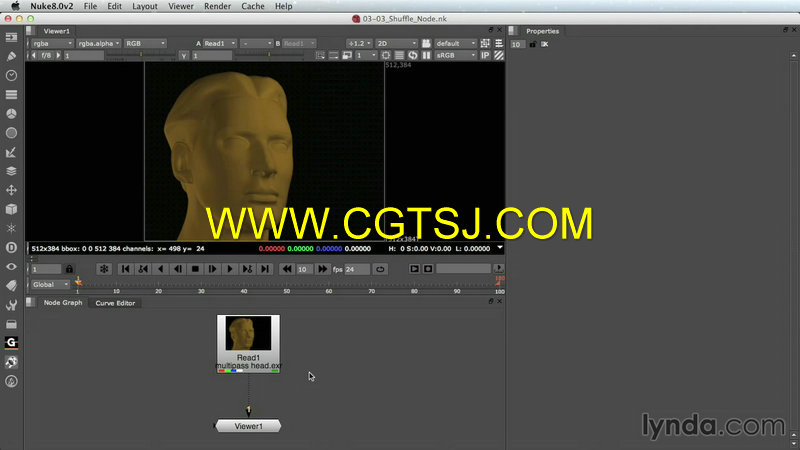Viewport: 800px width, 450px height.
Task: Select the Node Graph tab
Action: point(63,303)
